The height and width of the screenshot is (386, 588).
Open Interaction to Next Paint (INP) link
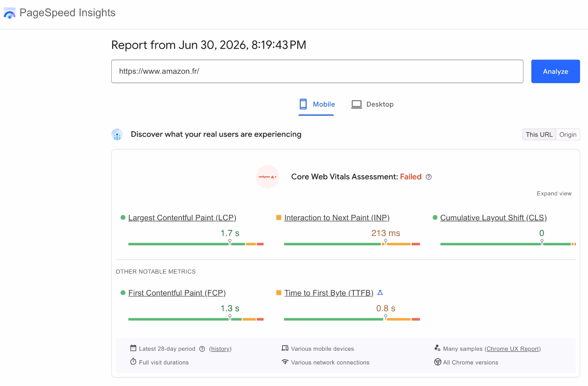click(337, 218)
